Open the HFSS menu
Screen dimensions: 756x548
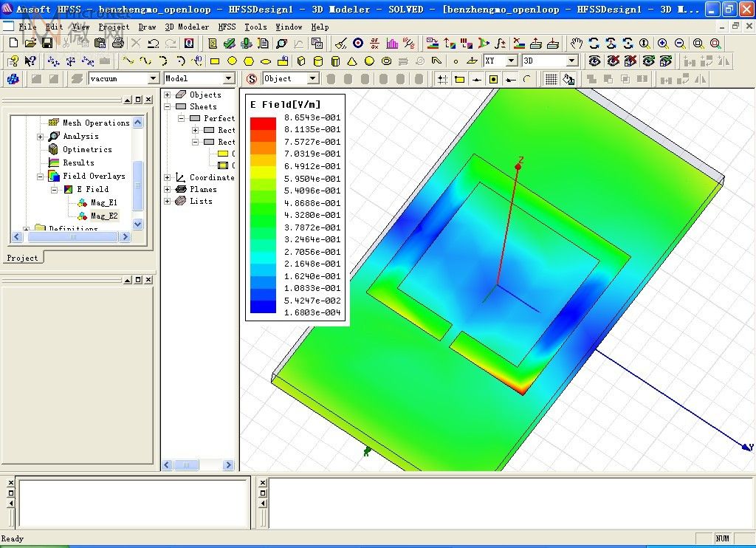click(x=227, y=27)
